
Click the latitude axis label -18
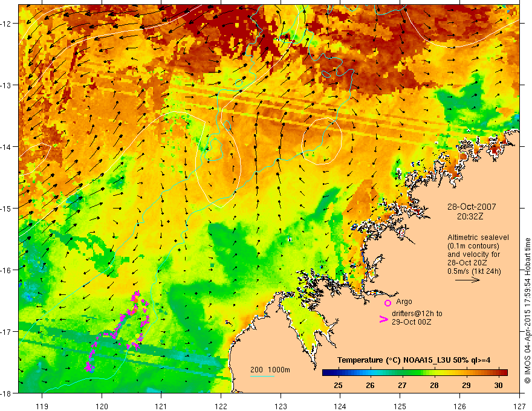tap(5, 393)
